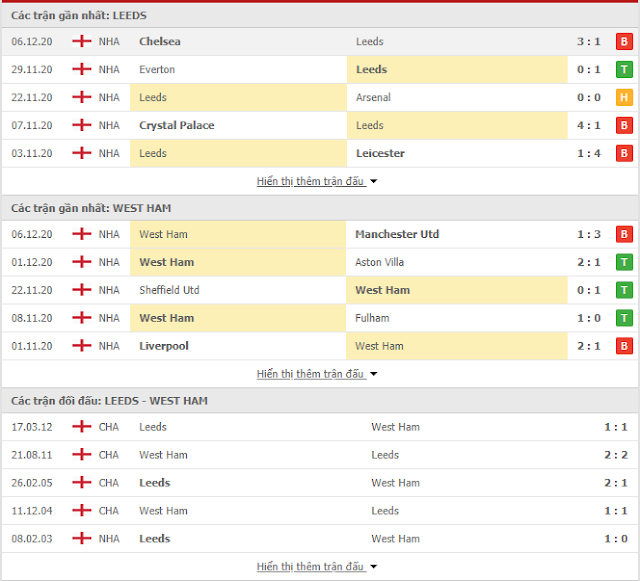Select highlighted West Ham in Sheffield Utd row

point(382,290)
